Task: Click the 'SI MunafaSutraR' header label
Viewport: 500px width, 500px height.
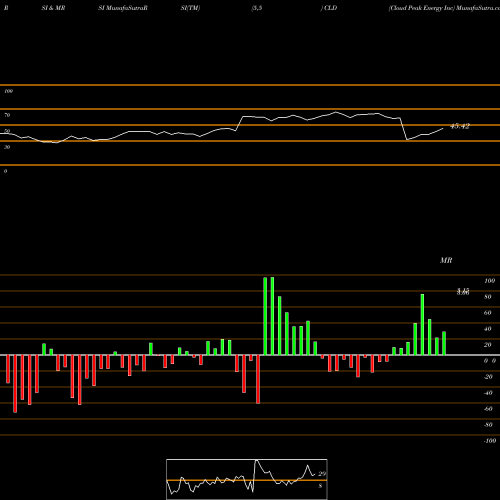Action: tap(123, 8)
